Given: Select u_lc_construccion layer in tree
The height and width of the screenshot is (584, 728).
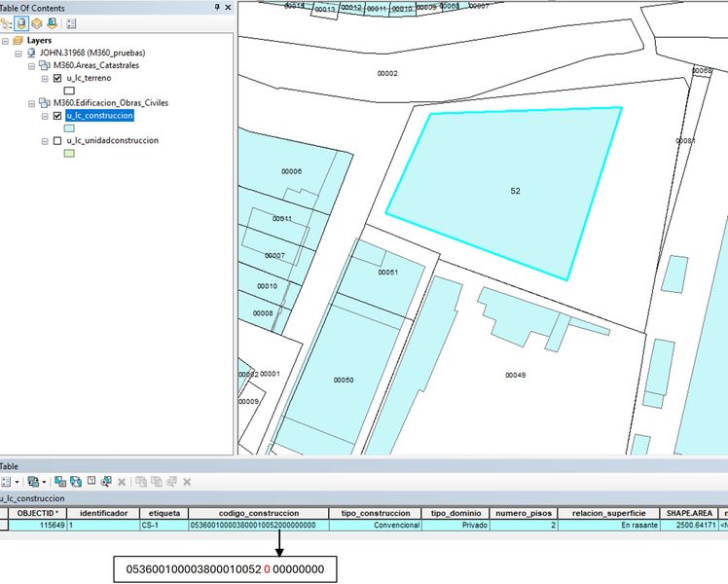Looking at the screenshot, I should pos(100,116).
